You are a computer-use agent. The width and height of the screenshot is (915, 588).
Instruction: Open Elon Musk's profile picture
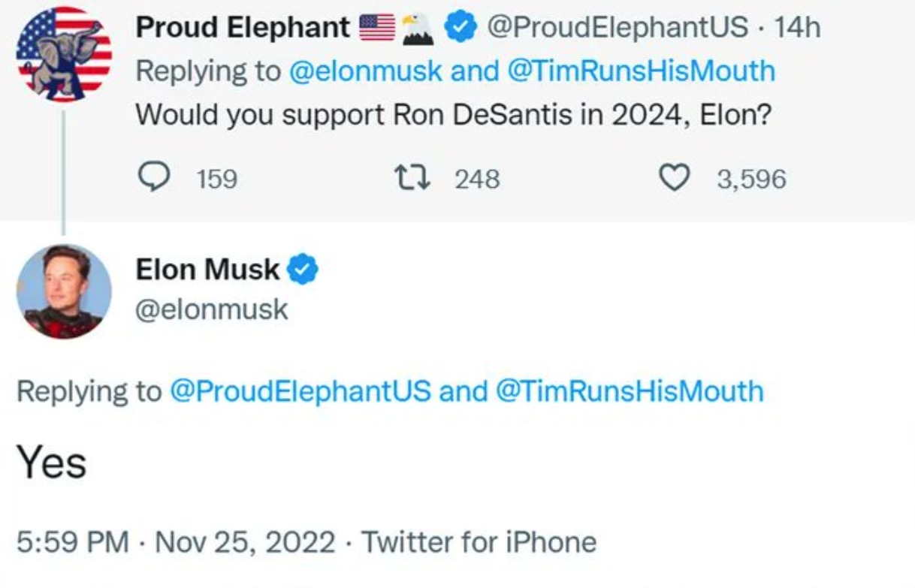coord(64,291)
